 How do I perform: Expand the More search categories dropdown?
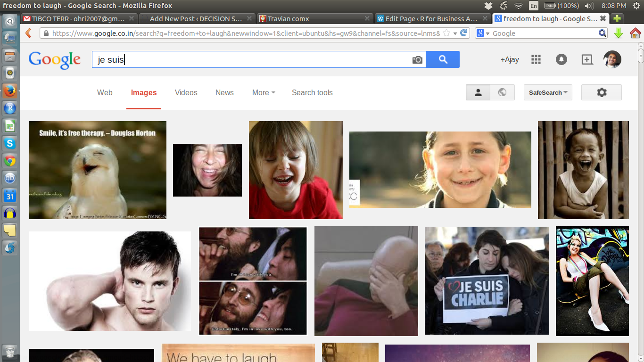[x=264, y=92]
